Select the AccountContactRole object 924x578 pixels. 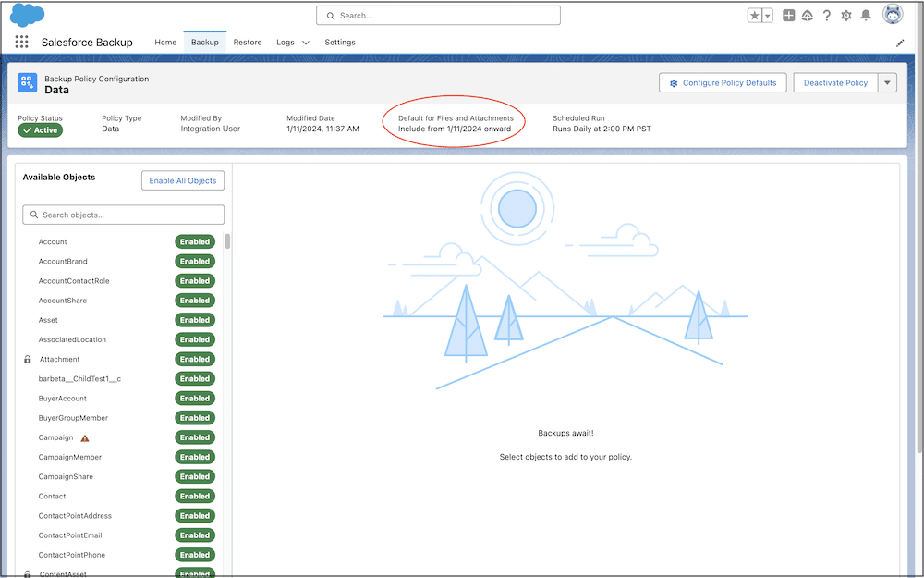(x=74, y=281)
